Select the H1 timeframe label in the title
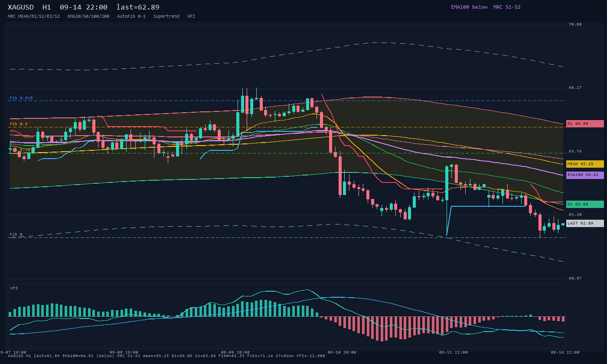The image size is (607, 364). (x=47, y=7)
